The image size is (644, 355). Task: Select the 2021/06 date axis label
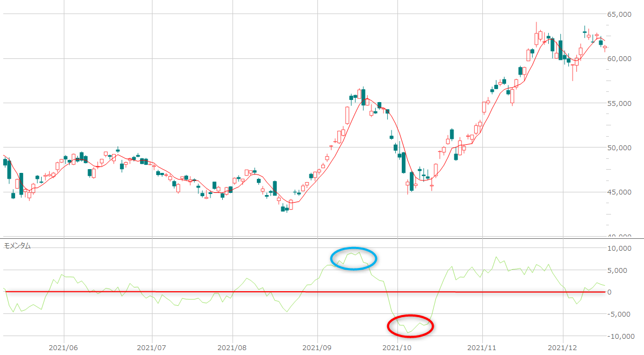(64, 348)
